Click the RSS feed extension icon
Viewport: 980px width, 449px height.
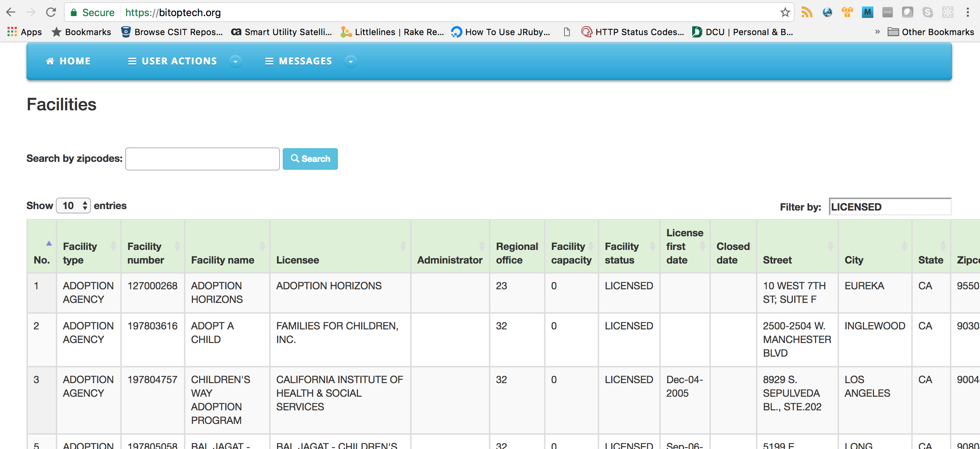[x=806, y=13]
